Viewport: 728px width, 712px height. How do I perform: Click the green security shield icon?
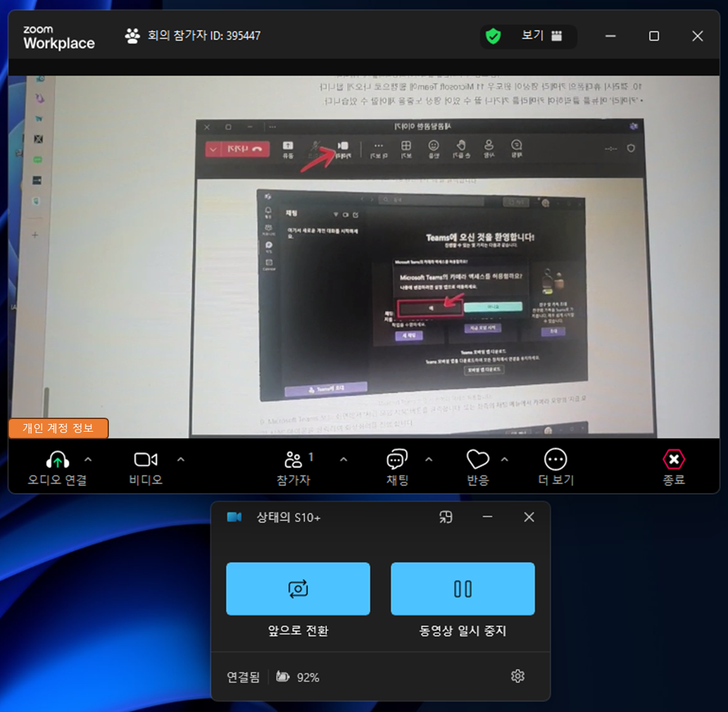click(x=494, y=36)
